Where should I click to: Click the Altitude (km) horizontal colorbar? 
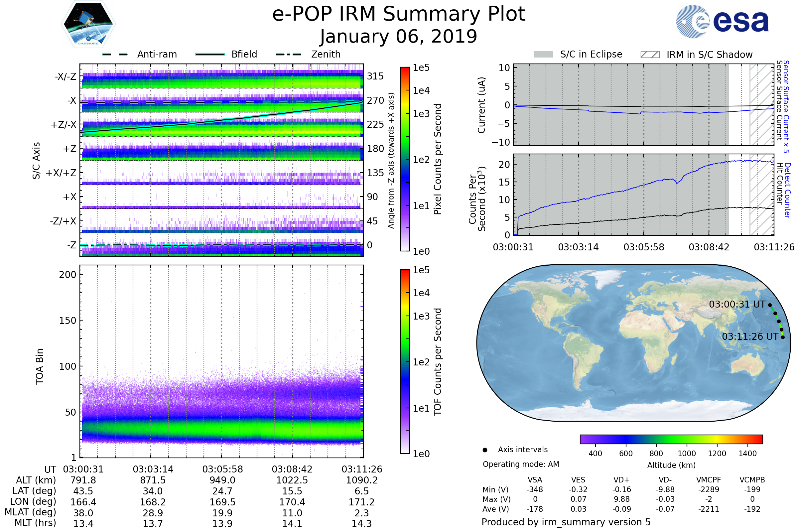[x=671, y=439]
